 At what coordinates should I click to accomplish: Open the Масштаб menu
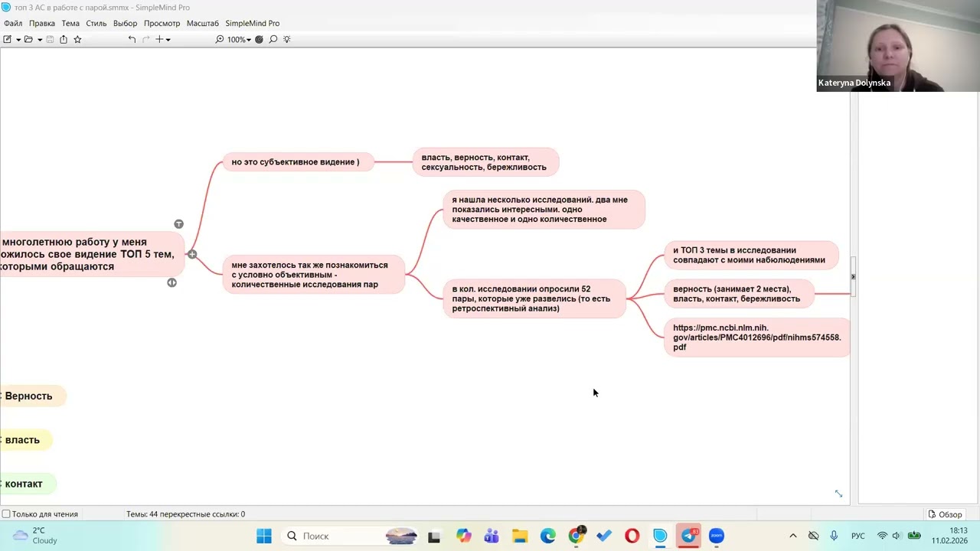point(203,23)
